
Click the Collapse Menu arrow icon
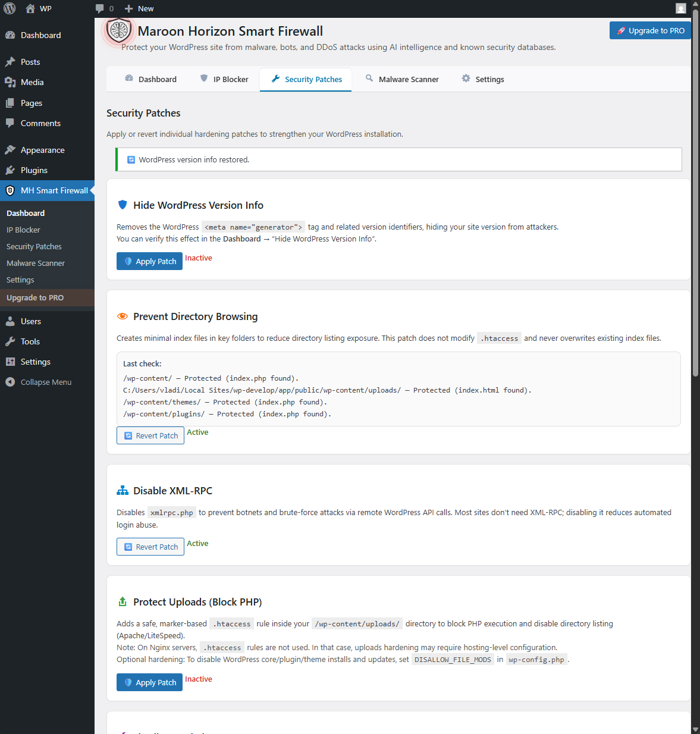coord(10,382)
